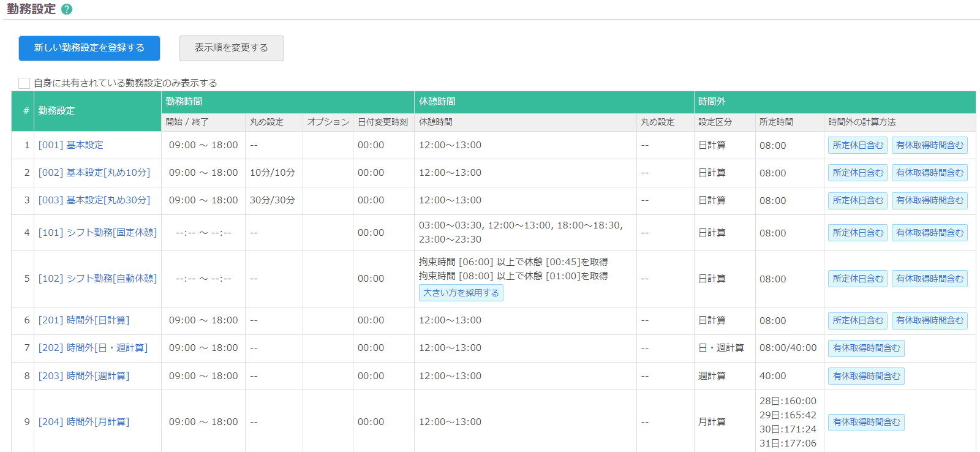Select the [102] シフト勤務[自動休憩] setting
The width and height of the screenshot is (980, 452).
click(x=97, y=279)
